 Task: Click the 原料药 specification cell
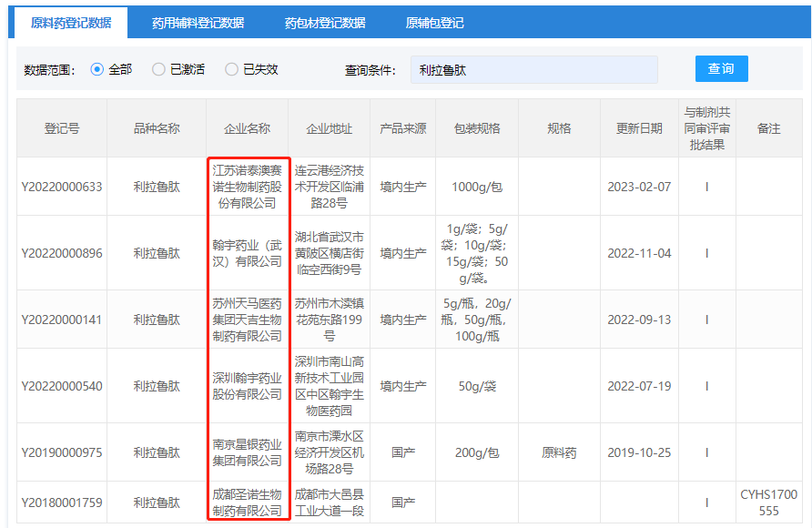click(559, 452)
